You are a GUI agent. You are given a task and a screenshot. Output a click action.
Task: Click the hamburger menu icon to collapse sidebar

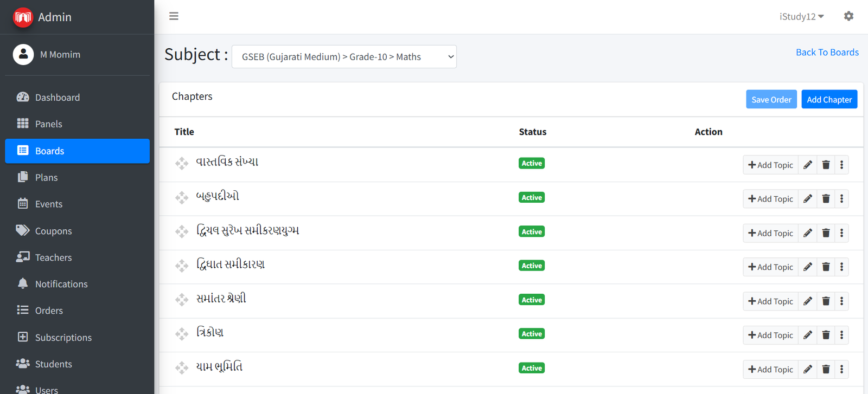pyautogui.click(x=174, y=16)
